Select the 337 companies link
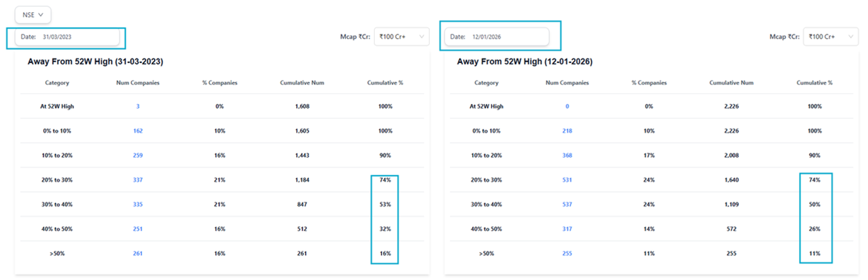 click(138, 180)
